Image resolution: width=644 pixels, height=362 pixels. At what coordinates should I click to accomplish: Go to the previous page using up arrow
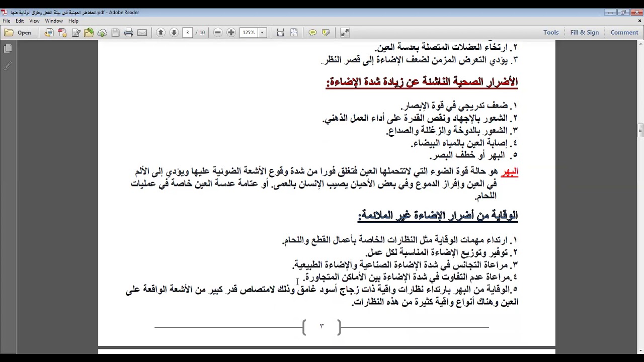(161, 33)
